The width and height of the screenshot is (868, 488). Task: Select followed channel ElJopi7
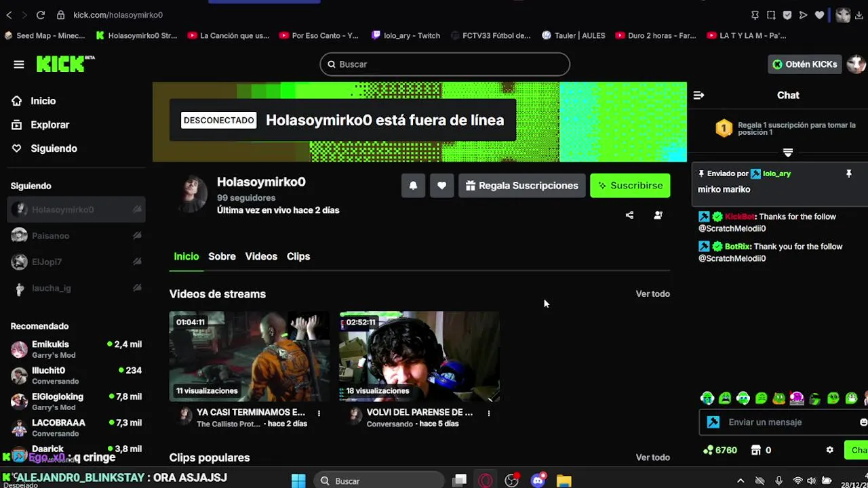(x=77, y=262)
